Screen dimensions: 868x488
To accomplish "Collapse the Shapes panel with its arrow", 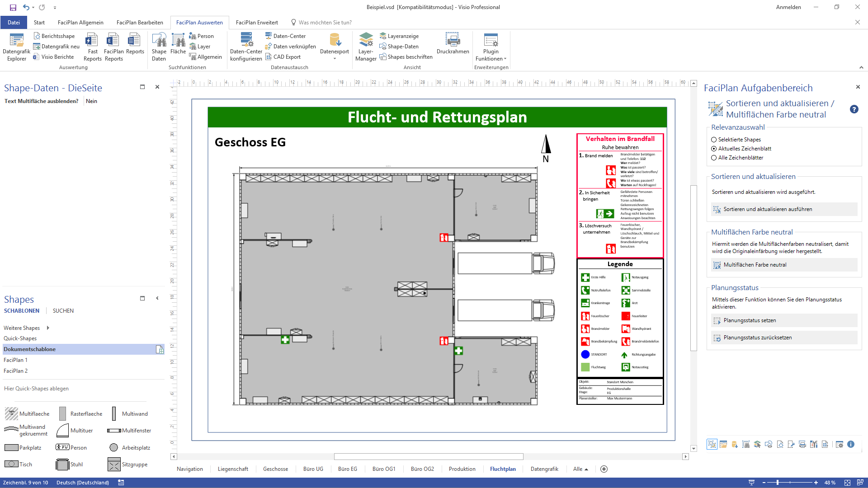I will point(157,298).
